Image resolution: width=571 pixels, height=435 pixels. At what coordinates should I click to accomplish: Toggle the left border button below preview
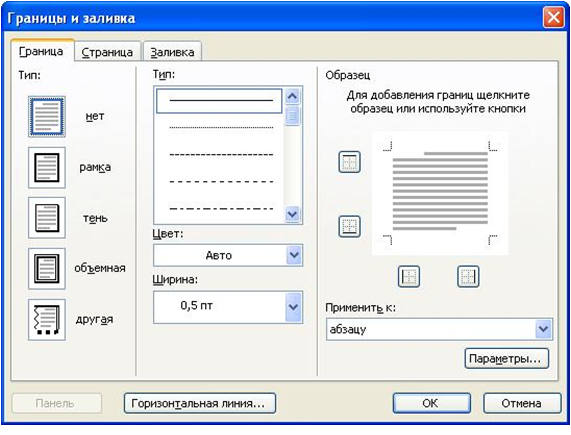409,277
